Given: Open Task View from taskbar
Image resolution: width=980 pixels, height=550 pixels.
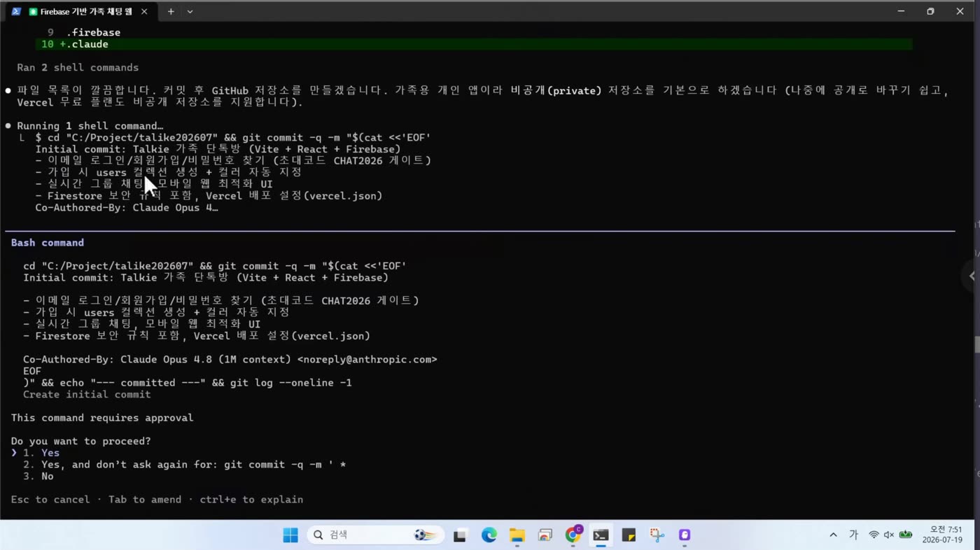Looking at the screenshot, I should click(x=460, y=535).
